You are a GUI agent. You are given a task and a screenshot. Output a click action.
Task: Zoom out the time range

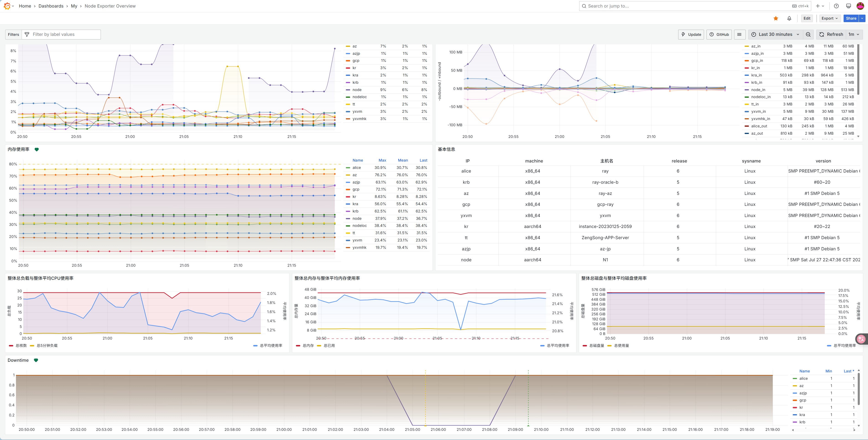tap(808, 34)
